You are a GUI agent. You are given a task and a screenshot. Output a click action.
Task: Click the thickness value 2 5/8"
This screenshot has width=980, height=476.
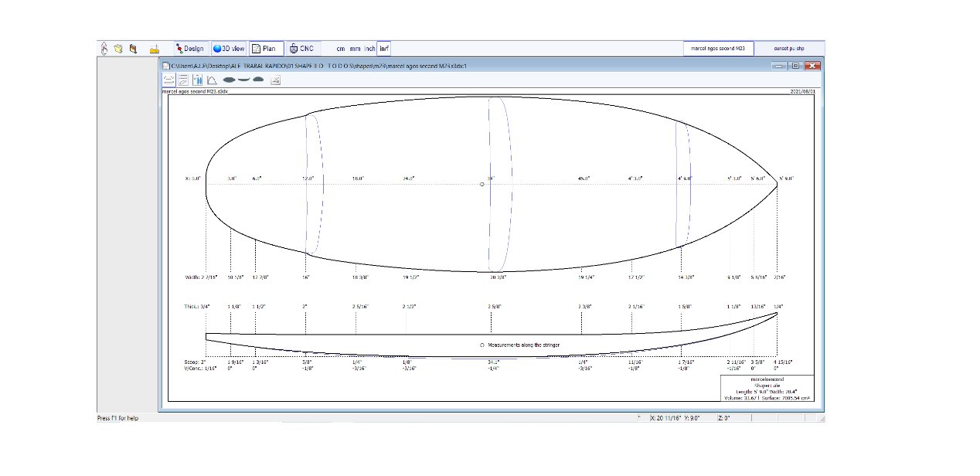[x=496, y=307]
